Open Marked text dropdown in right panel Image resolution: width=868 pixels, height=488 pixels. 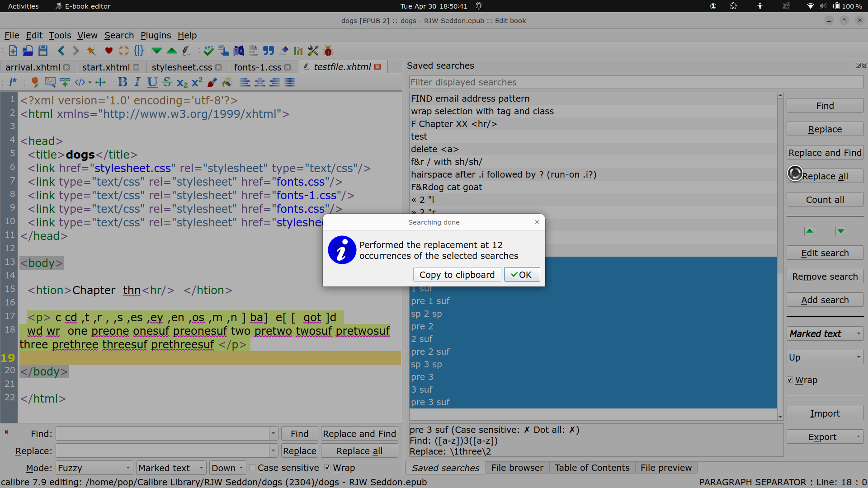[825, 334]
